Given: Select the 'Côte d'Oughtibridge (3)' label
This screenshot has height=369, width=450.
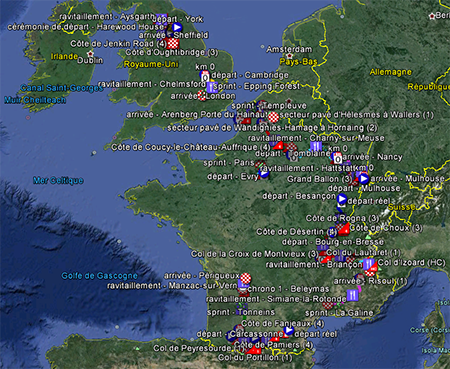Looking at the screenshot, I should [172, 53].
